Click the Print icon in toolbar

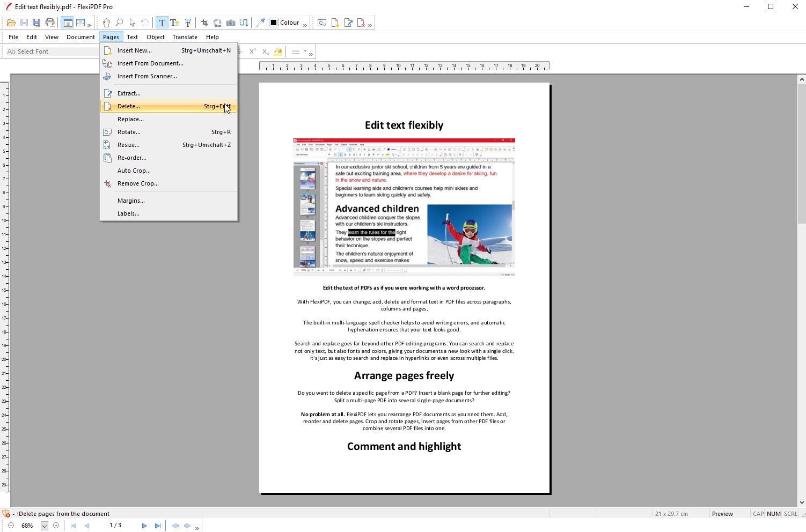[50, 23]
